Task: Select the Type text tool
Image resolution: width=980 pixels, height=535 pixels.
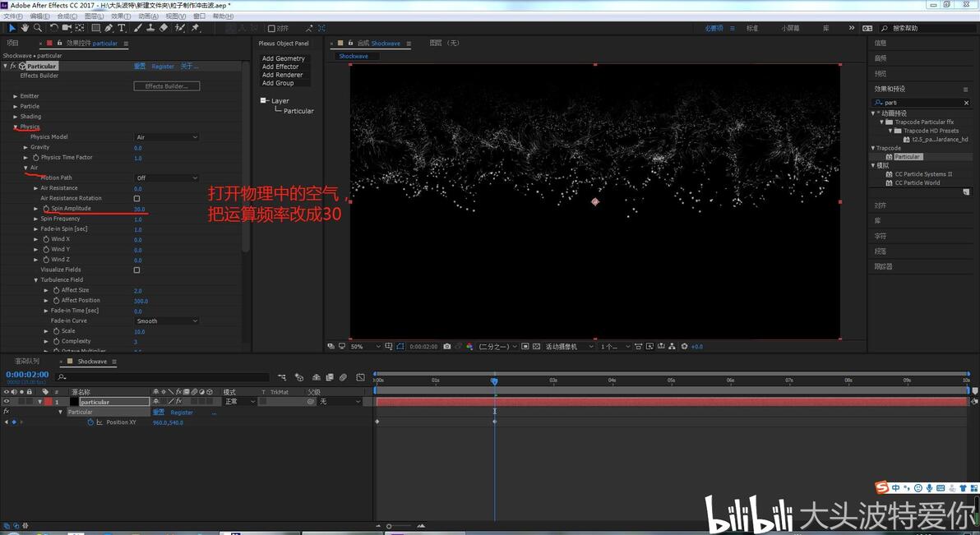Action: [122, 28]
